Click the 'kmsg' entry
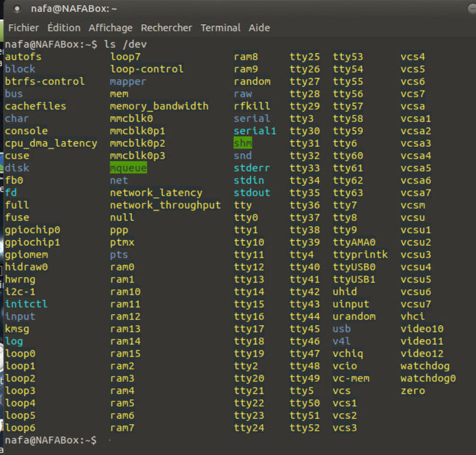The height and width of the screenshot is (455, 476). (17, 329)
